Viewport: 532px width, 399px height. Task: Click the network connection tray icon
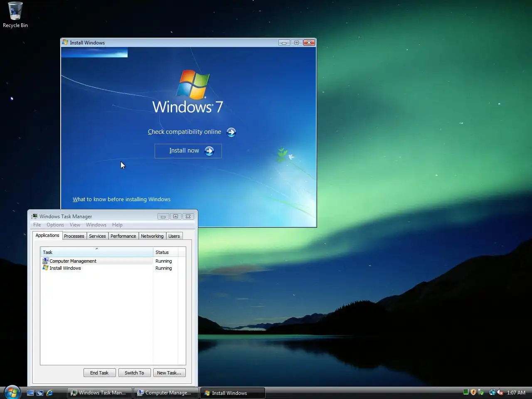[493, 392]
